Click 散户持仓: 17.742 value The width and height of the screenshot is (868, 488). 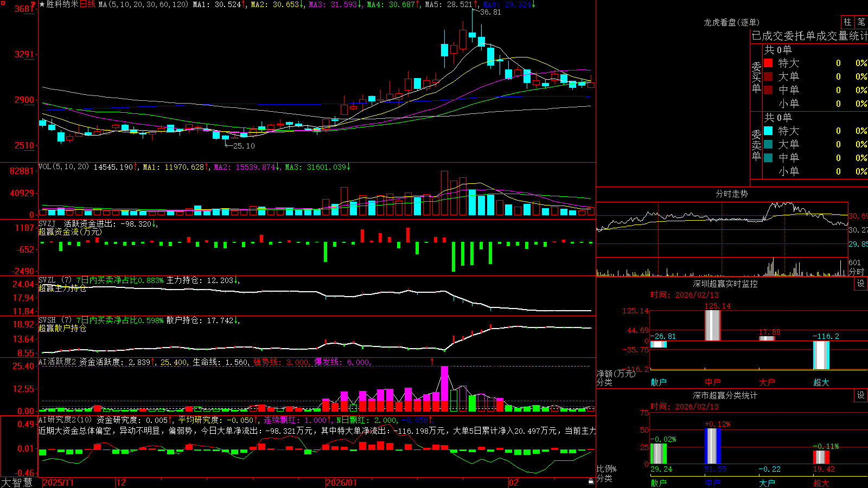tap(200, 320)
